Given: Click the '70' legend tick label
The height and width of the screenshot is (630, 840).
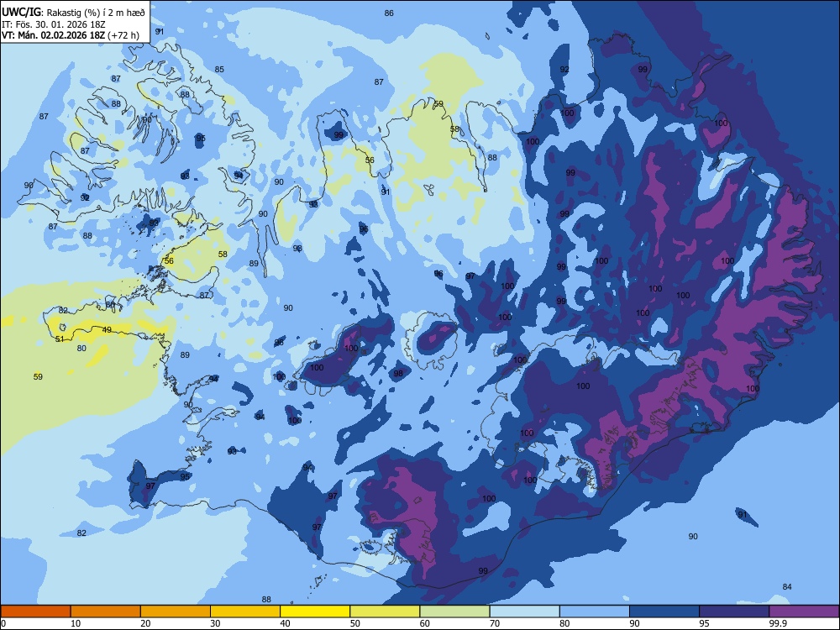Looking at the screenshot, I should click(495, 623).
